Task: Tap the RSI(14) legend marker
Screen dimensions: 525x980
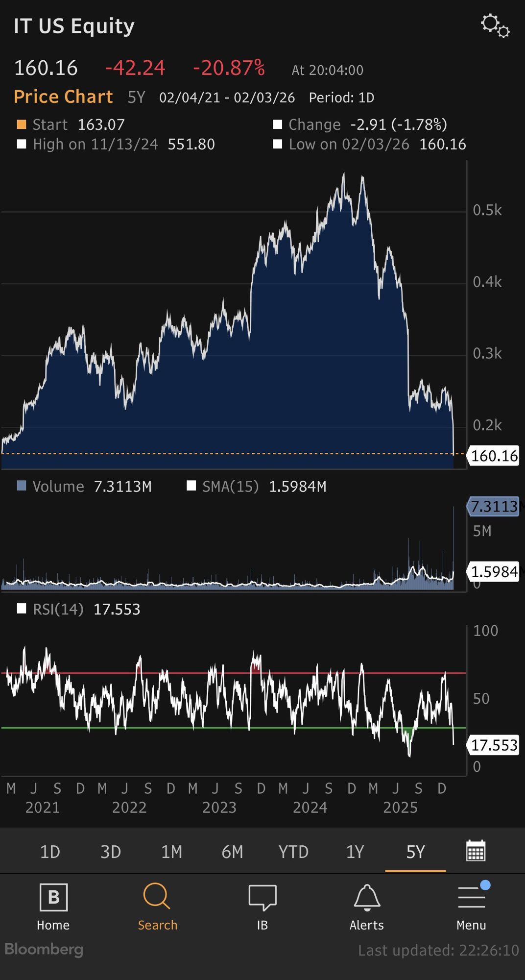Action: click(22, 609)
